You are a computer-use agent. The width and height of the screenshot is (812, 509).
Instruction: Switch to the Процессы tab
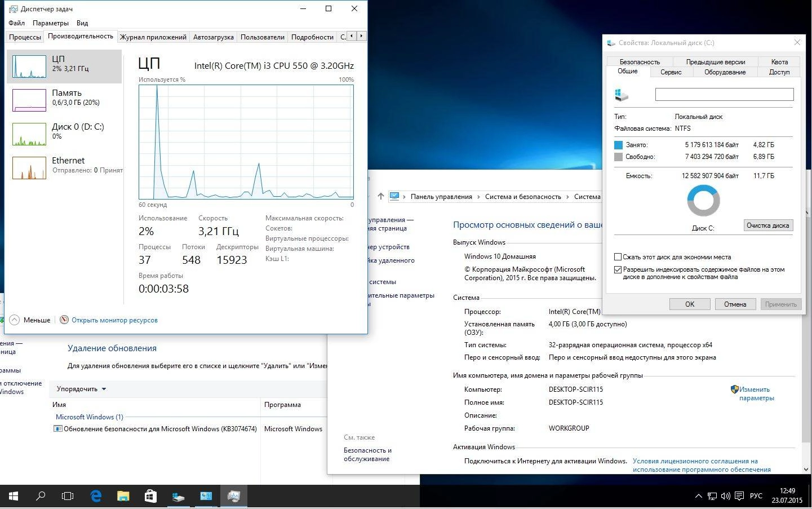25,37
